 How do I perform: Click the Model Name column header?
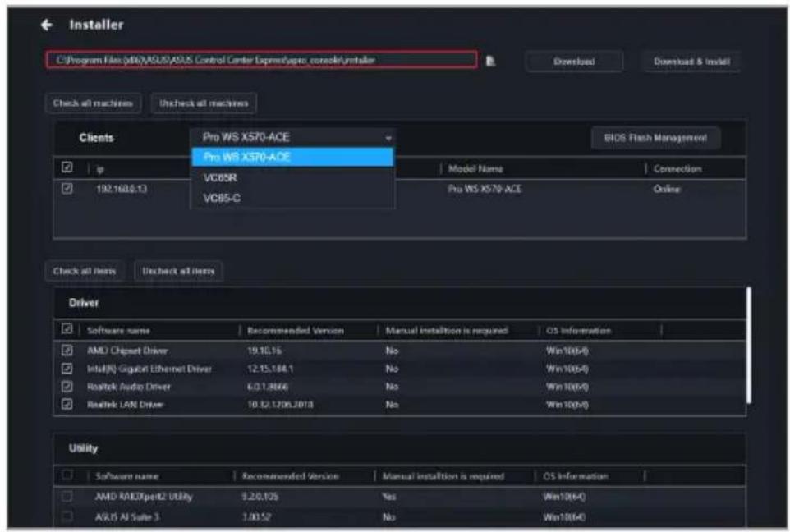475,169
